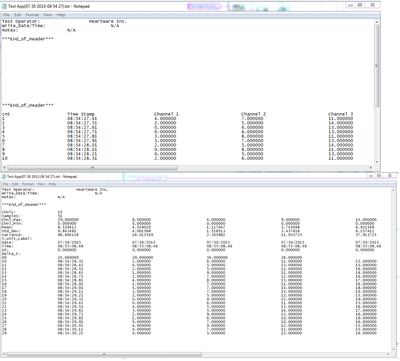This screenshot has width=400, height=361.
Task: Minimize the lower Notepad window
Action: [x=371, y=176]
